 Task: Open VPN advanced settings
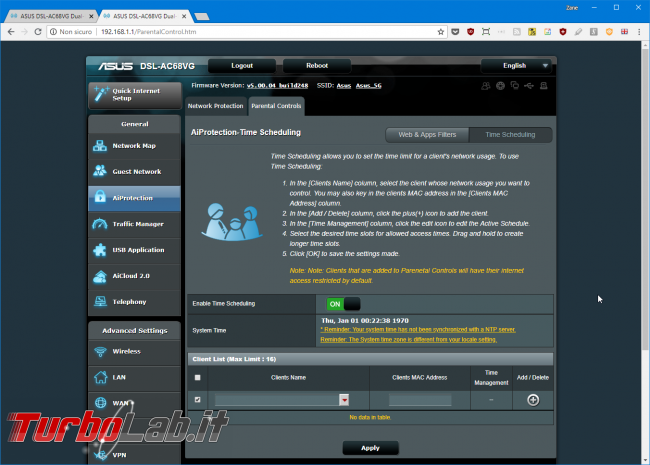(x=135, y=455)
